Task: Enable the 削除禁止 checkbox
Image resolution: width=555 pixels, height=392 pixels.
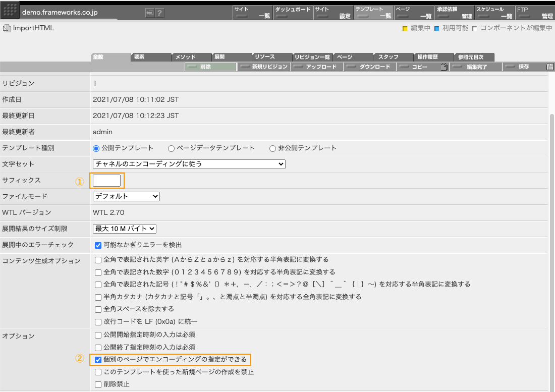Action: tap(97, 384)
